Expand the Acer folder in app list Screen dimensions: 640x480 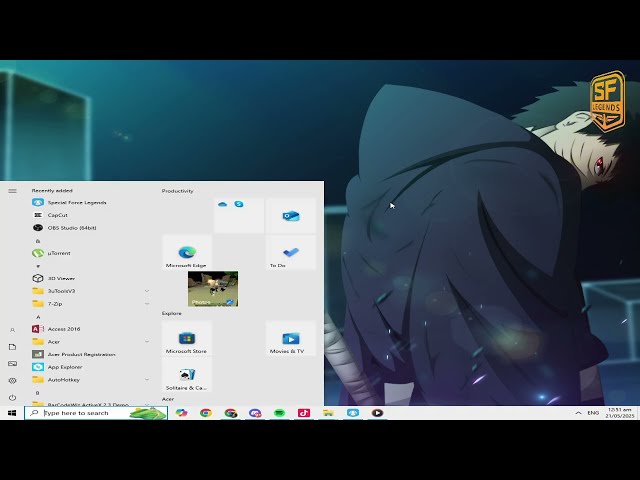click(x=147, y=342)
